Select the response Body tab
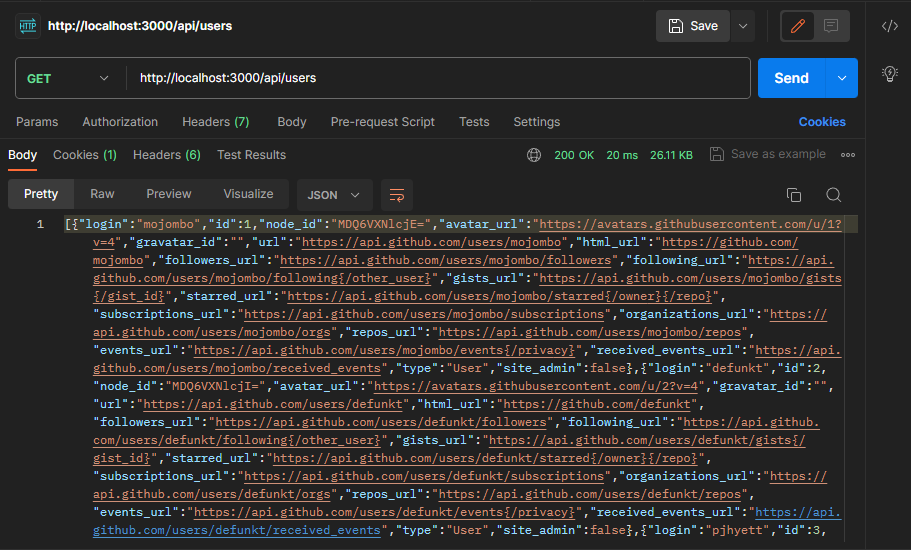The width and height of the screenshot is (911, 550). pos(23,155)
